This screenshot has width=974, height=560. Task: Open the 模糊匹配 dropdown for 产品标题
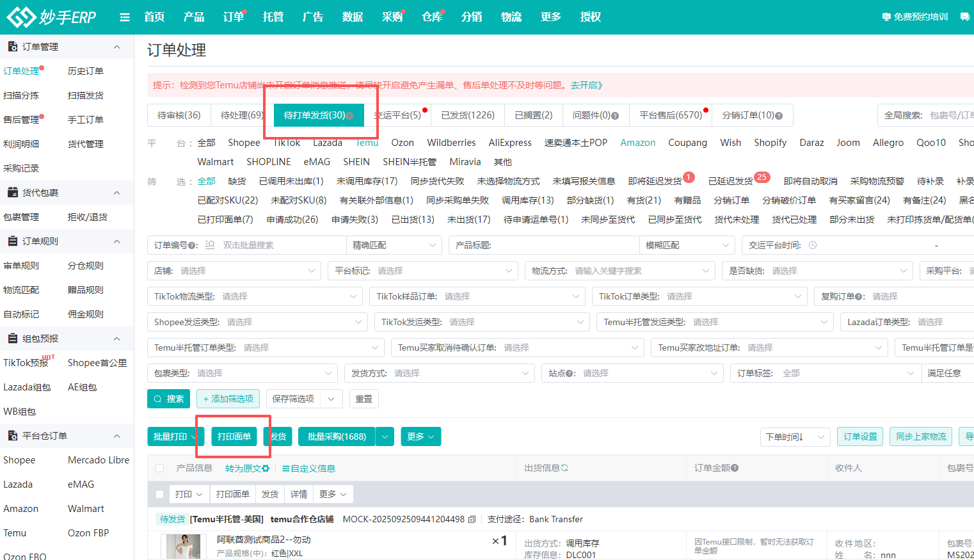(687, 245)
